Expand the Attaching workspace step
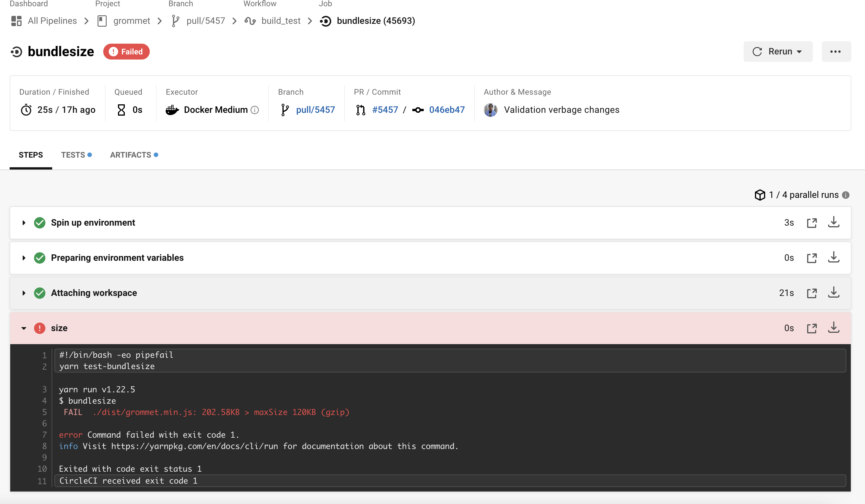The image size is (865, 504). point(24,293)
